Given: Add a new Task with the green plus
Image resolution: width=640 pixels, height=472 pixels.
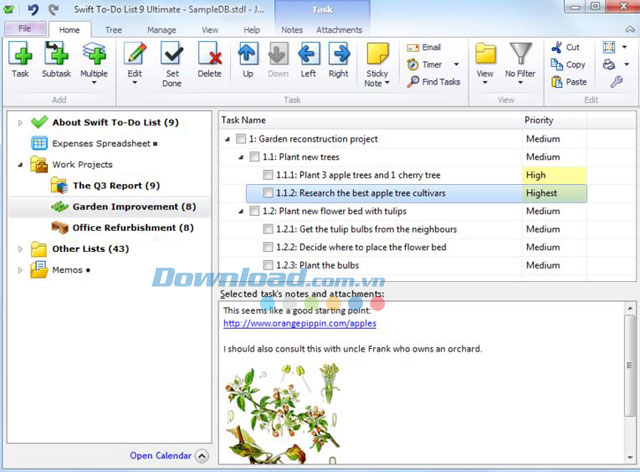Looking at the screenshot, I should (20, 60).
